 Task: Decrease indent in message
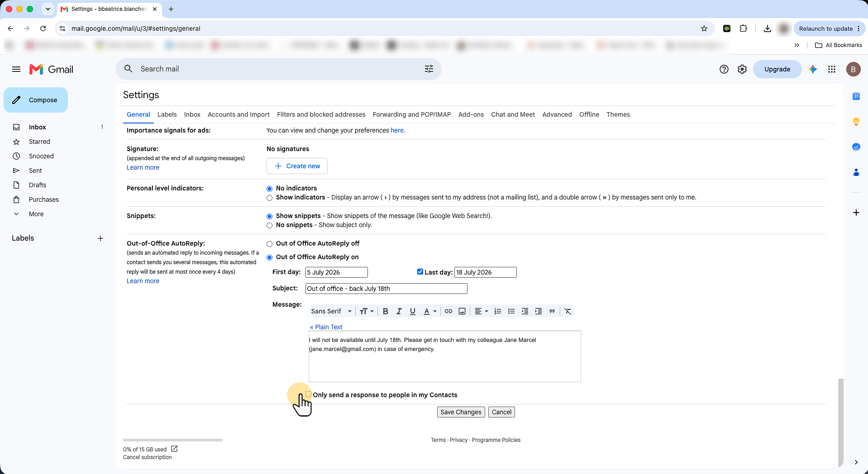pyautogui.click(x=525, y=311)
